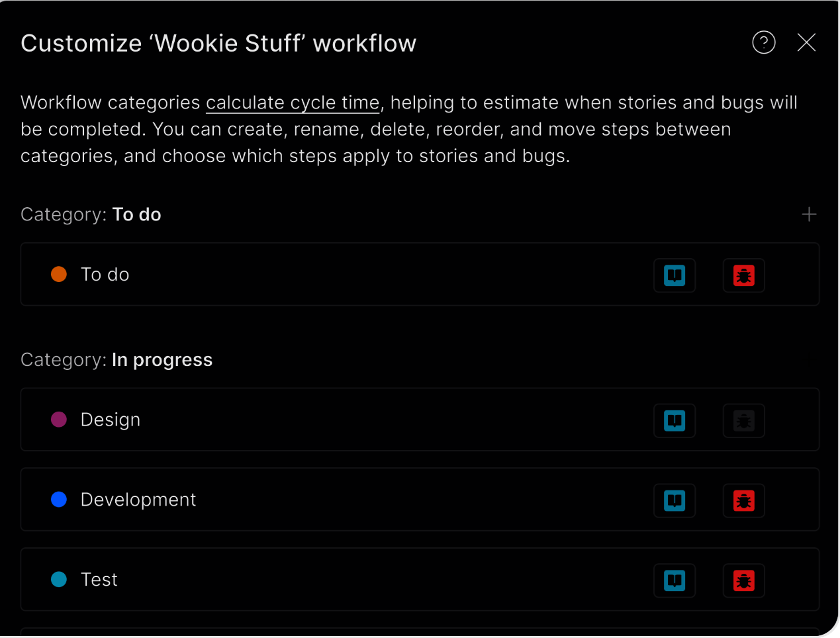Open the 'calculate cycle time' link
The width and height of the screenshot is (840, 638).
(293, 103)
